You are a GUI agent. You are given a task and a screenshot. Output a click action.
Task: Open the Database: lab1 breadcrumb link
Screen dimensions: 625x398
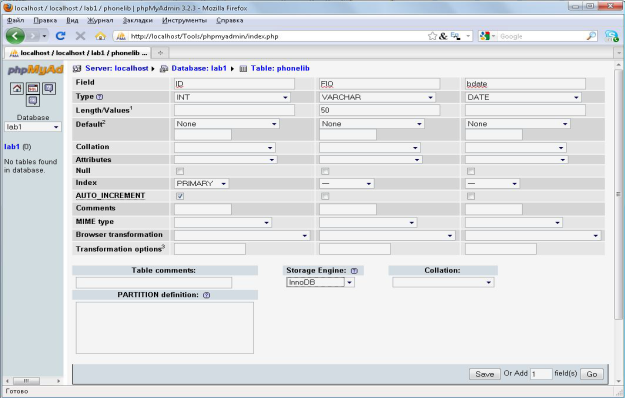(x=199, y=69)
